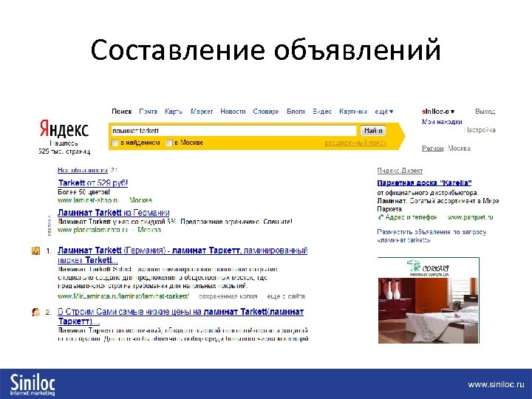Open the Почта service tab

(149, 112)
